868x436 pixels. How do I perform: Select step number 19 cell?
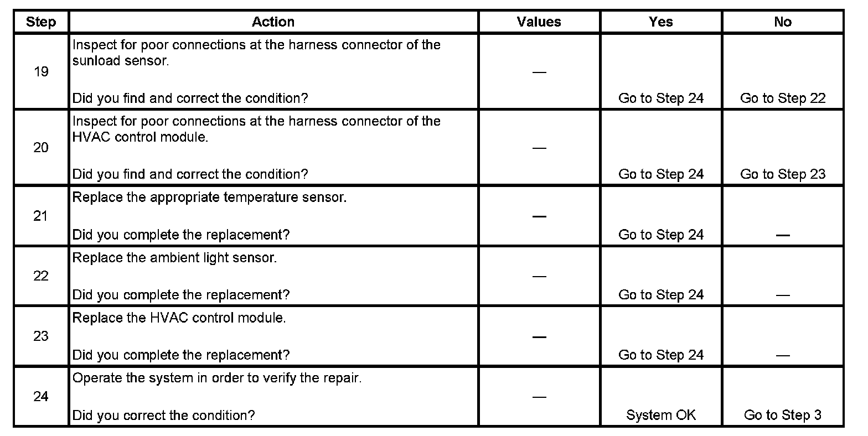click(x=41, y=72)
